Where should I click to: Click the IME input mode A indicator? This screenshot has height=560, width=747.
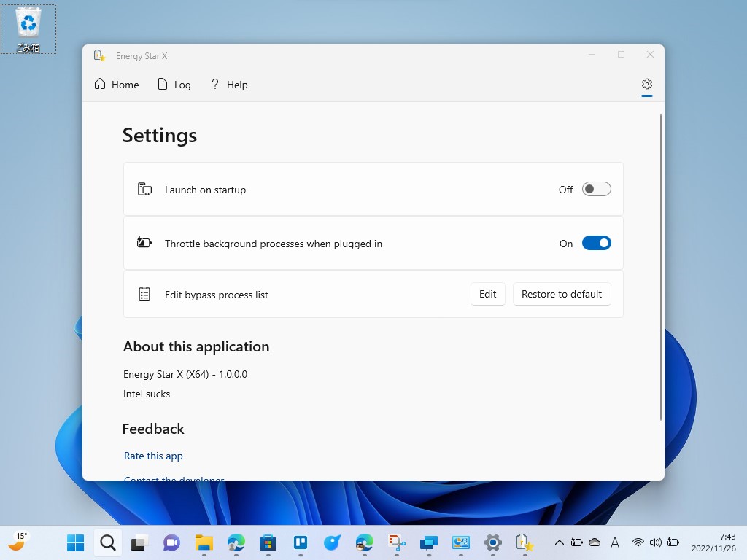614,542
